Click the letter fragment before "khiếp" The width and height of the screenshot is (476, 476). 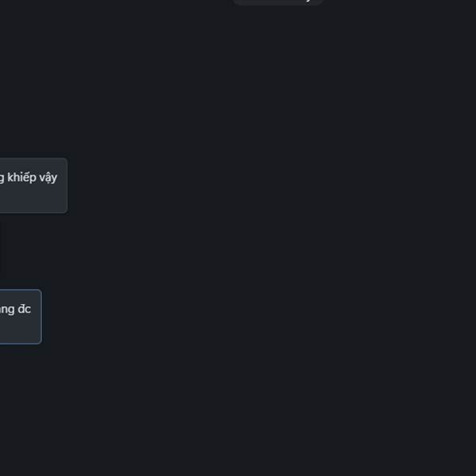(2, 178)
